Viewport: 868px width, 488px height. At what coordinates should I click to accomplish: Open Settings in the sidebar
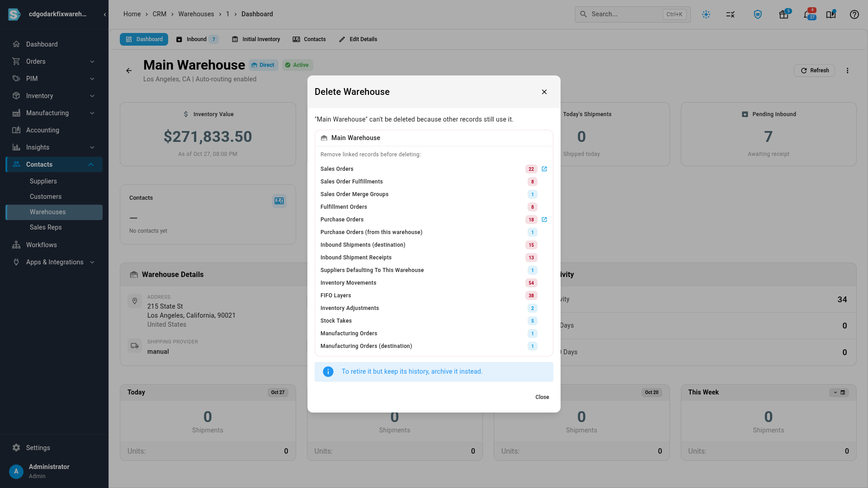tap(38, 448)
